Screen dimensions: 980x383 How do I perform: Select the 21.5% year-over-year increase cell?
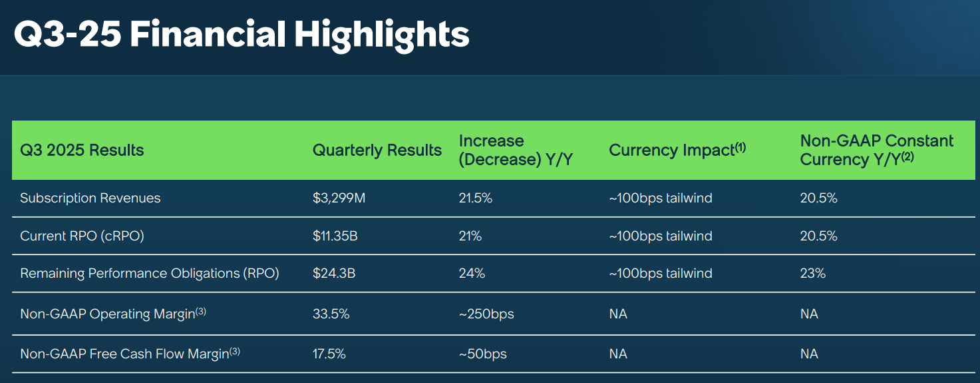[476, 198]
